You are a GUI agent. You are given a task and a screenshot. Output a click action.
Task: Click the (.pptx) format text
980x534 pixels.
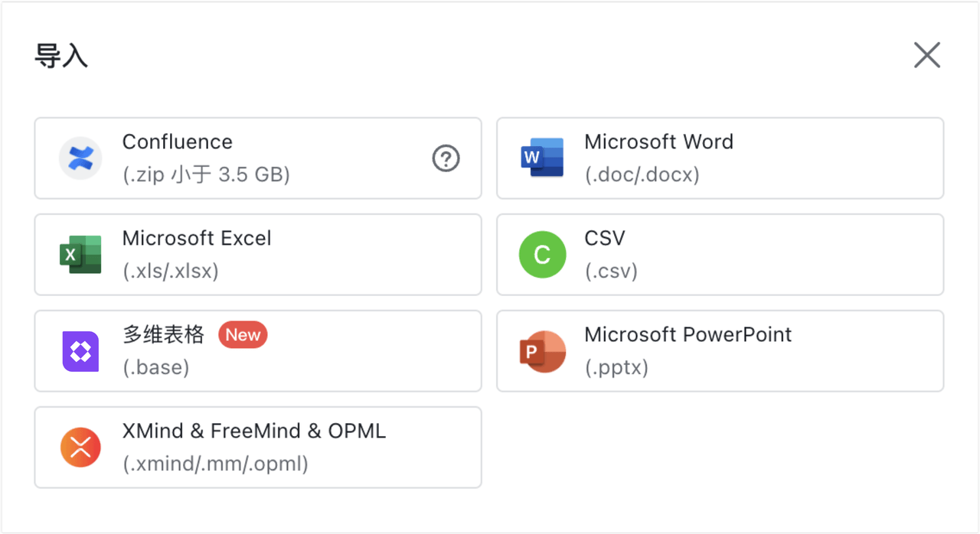click(616, 368)
